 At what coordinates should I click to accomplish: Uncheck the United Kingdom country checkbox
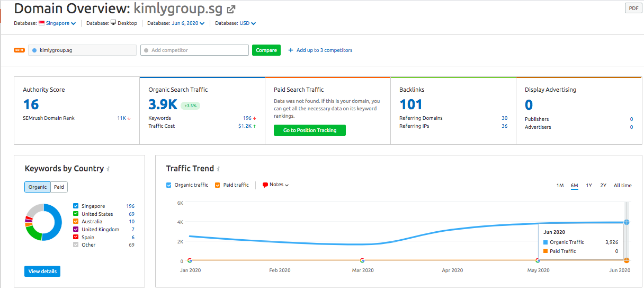tap(76, 229)
